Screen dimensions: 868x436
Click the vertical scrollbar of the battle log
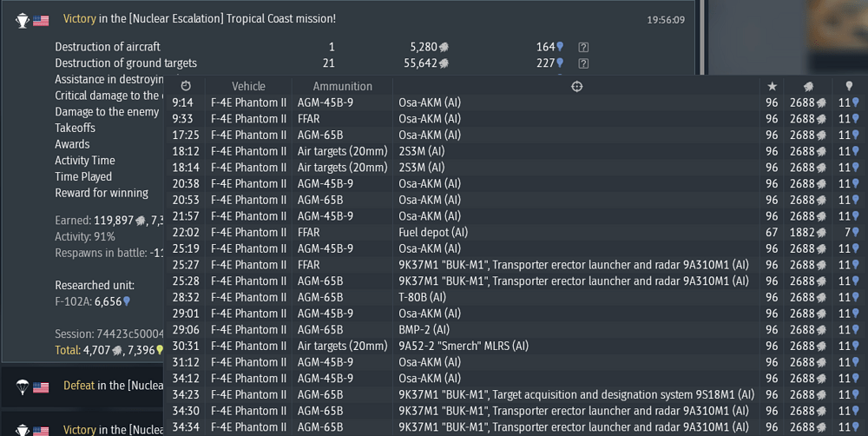[702, 39]
